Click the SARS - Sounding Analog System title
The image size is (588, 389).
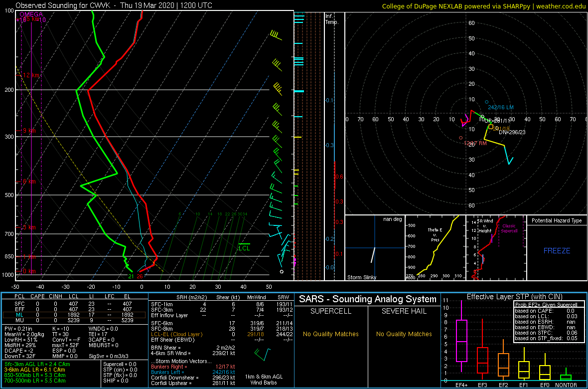tap(368, 299)
